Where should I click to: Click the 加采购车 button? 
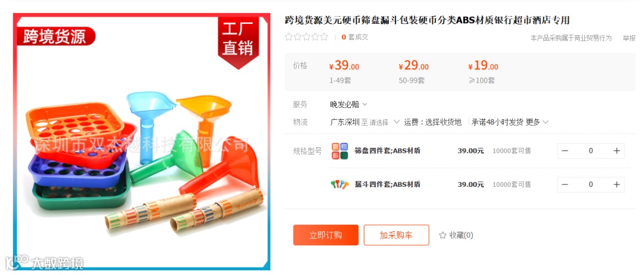pos(397,235)
